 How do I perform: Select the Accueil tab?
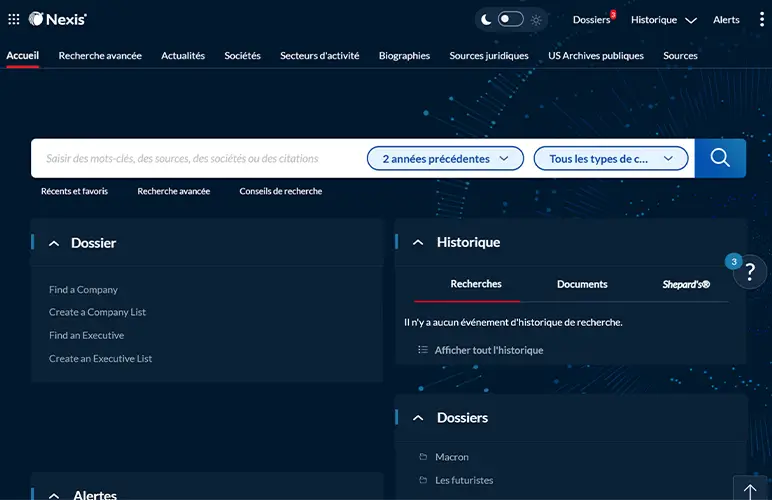[23, 56]
